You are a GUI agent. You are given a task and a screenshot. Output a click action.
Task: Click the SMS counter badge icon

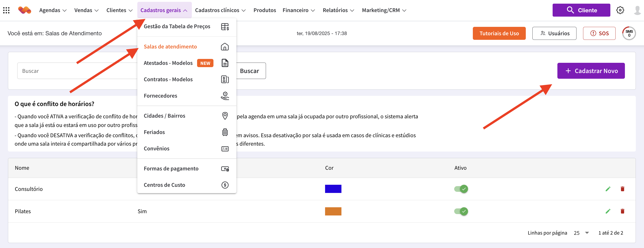click(629, 33)
